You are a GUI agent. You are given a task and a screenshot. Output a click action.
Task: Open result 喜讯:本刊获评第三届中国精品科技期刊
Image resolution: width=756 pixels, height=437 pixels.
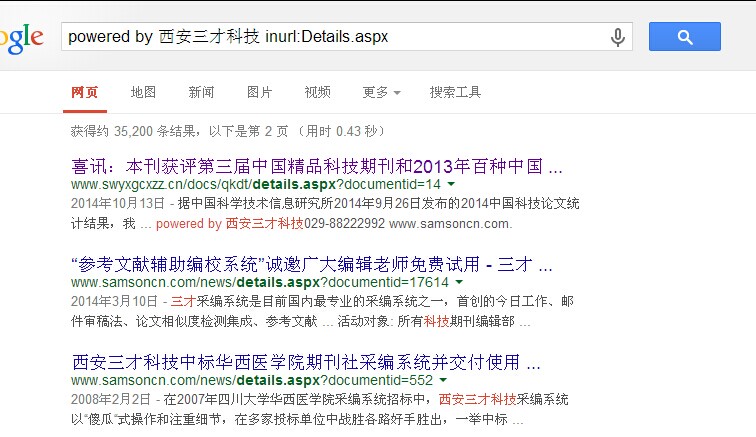point(317,166)
